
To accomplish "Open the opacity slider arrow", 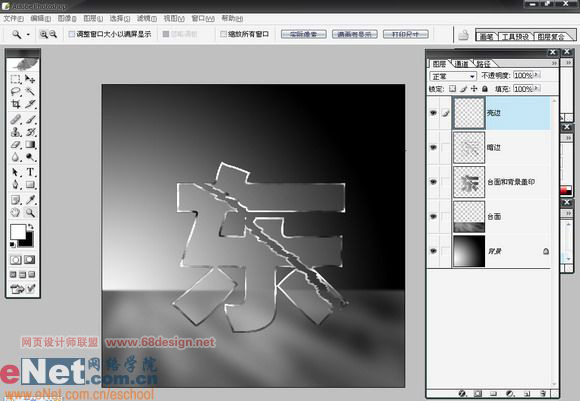I will coord(537,75).
